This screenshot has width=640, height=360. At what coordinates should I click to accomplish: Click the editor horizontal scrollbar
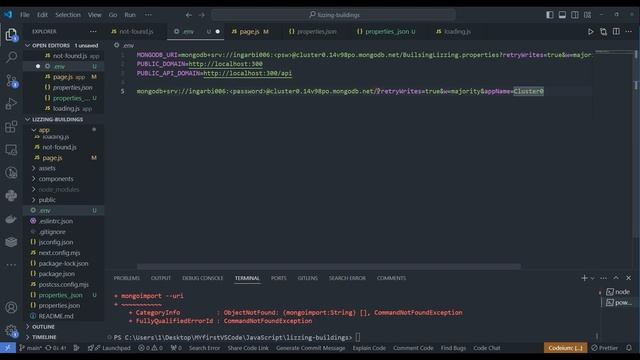(329, 267)
